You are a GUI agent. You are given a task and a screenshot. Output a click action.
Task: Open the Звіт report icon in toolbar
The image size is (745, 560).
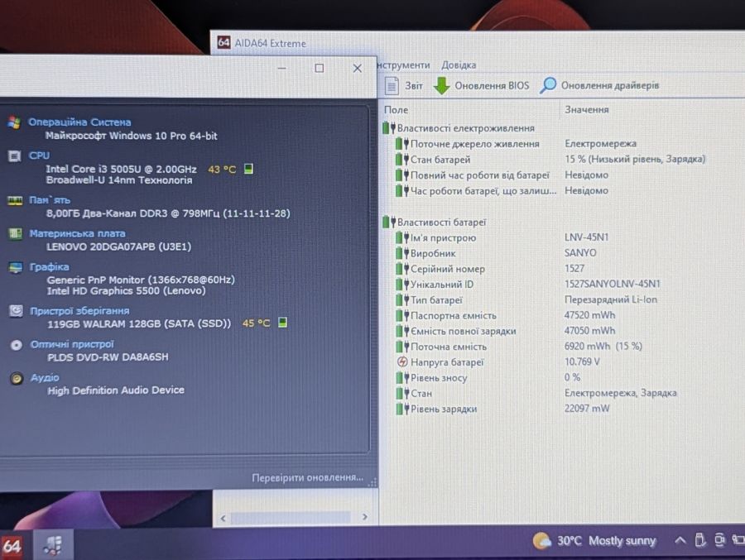coord(392,86)
